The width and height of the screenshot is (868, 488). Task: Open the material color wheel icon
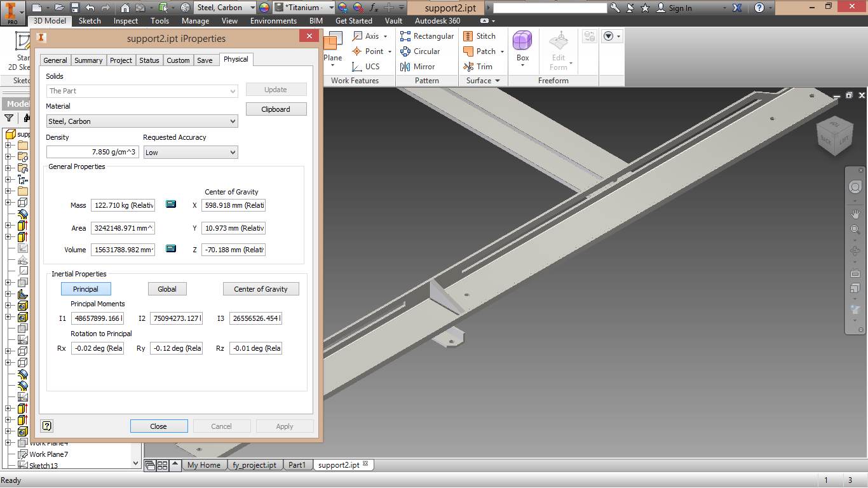(x=265, y=8)
